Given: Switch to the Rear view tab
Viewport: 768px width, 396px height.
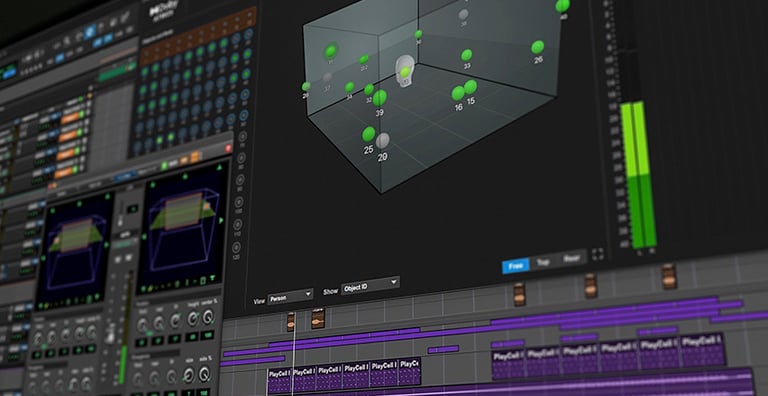Looking at the screenshot, I should tap(571, 258).
